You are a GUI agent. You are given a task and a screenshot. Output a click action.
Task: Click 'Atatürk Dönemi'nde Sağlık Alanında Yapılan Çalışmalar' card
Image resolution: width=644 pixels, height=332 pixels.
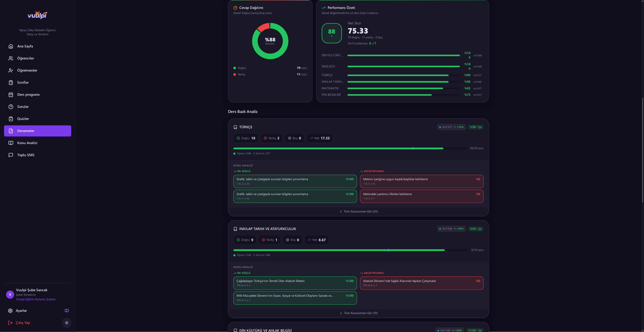[422, 283]
